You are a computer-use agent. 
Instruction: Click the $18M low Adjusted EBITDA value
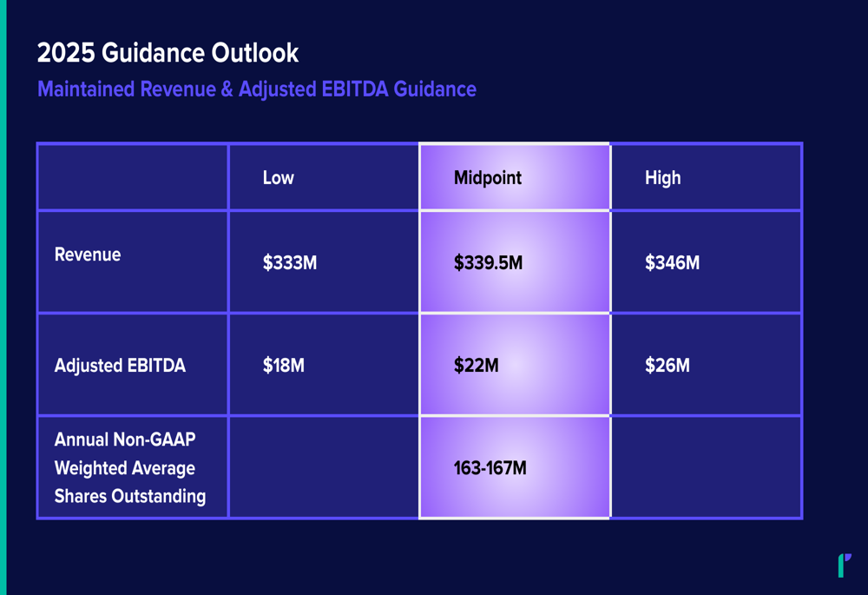284,366
